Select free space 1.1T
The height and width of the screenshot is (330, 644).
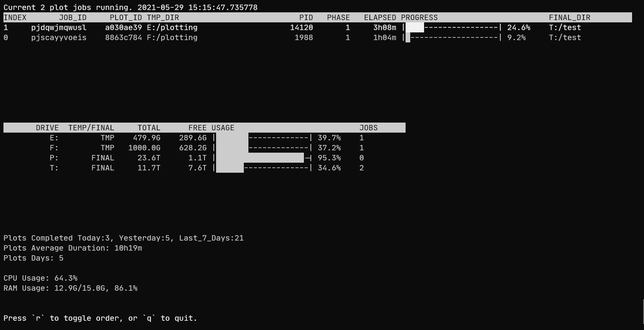[198, 158]
